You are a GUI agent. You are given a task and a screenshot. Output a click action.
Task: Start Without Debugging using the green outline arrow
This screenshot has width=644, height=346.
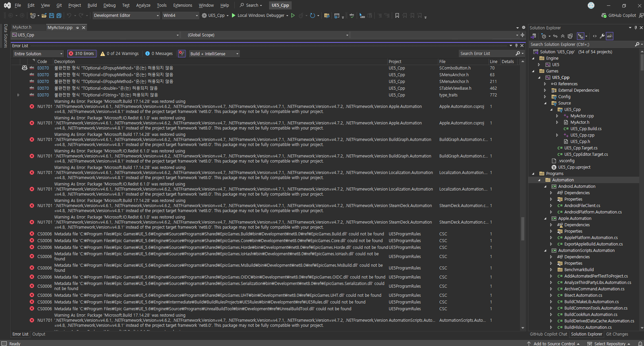coord(293,16)
